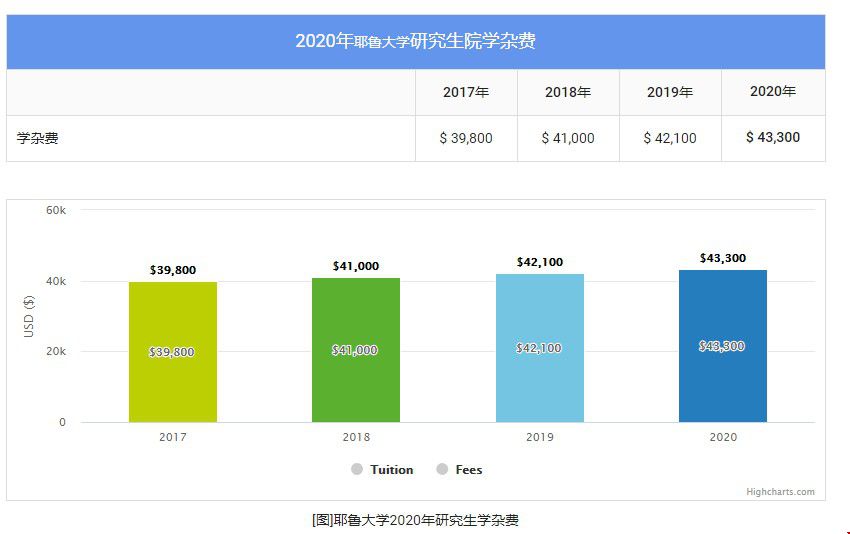850x534 pixels.
Task: Select the 2019 light blue bar
Action: point(540,348)
